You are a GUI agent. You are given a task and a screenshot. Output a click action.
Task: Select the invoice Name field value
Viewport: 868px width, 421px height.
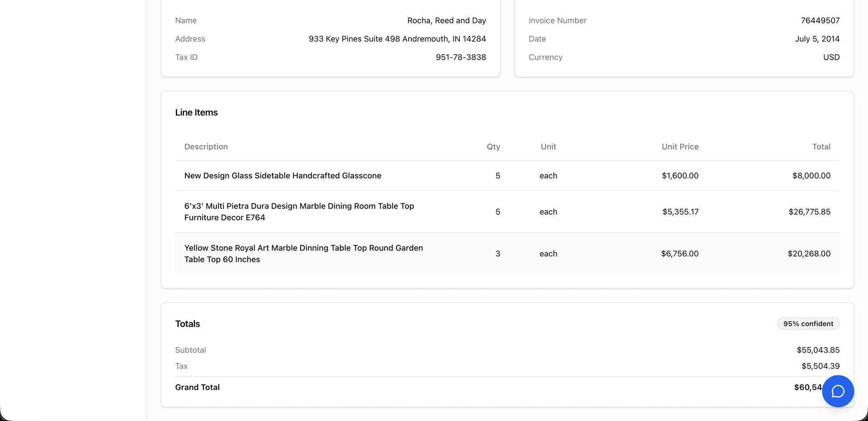[x=446, y=20]
